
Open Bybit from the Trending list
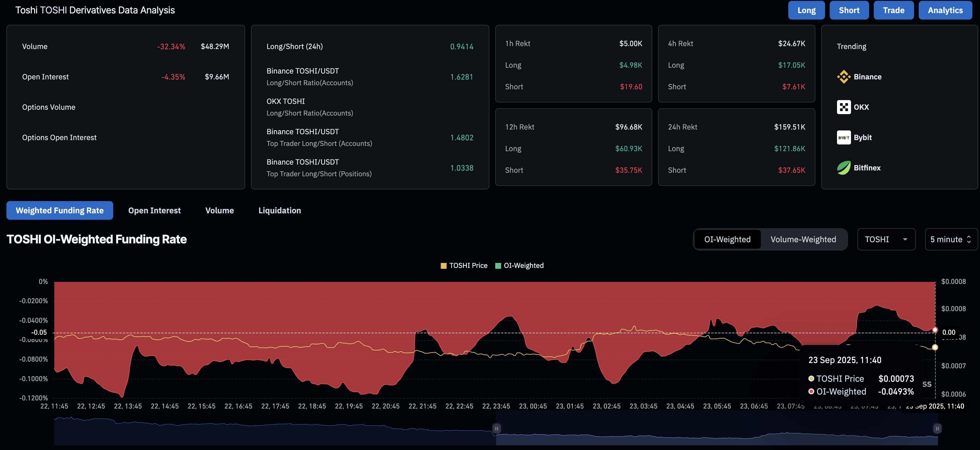844,137
